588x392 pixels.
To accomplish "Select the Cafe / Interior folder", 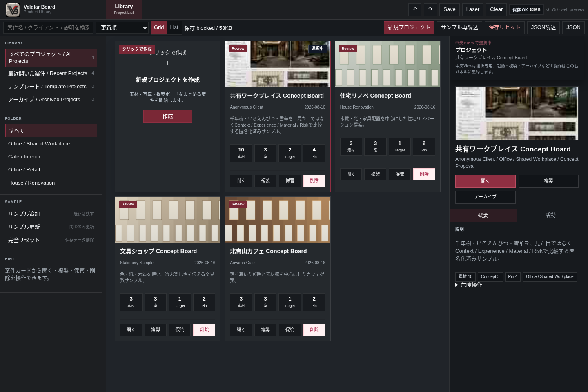I will (51, 157).
